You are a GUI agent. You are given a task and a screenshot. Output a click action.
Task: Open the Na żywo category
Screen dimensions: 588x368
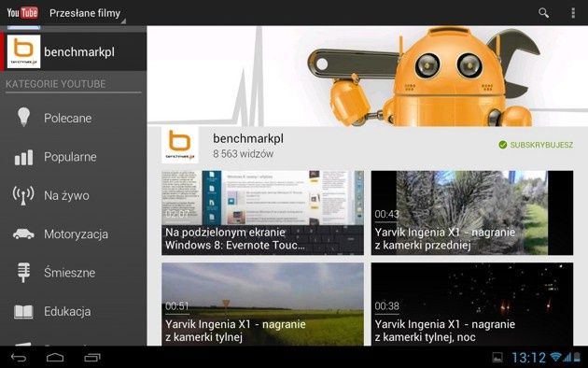[x=74, y=195]
